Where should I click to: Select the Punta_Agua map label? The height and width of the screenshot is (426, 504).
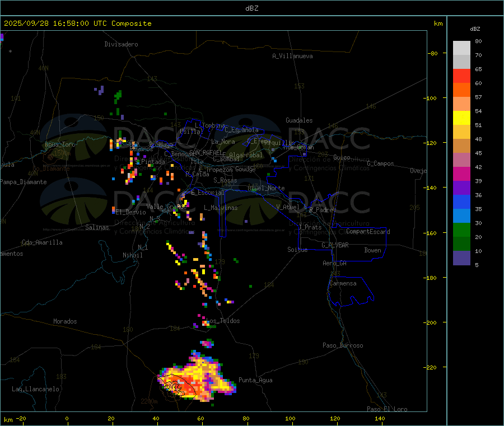click(255, 380)
